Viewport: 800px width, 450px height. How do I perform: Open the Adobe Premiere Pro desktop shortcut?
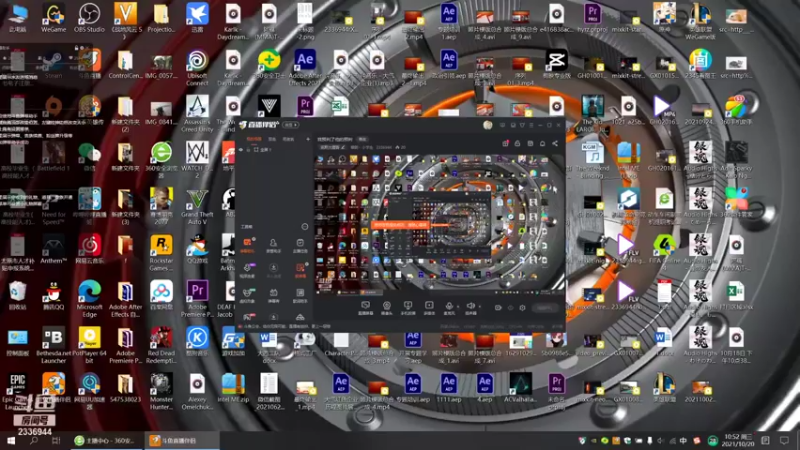tap(197, 299)
